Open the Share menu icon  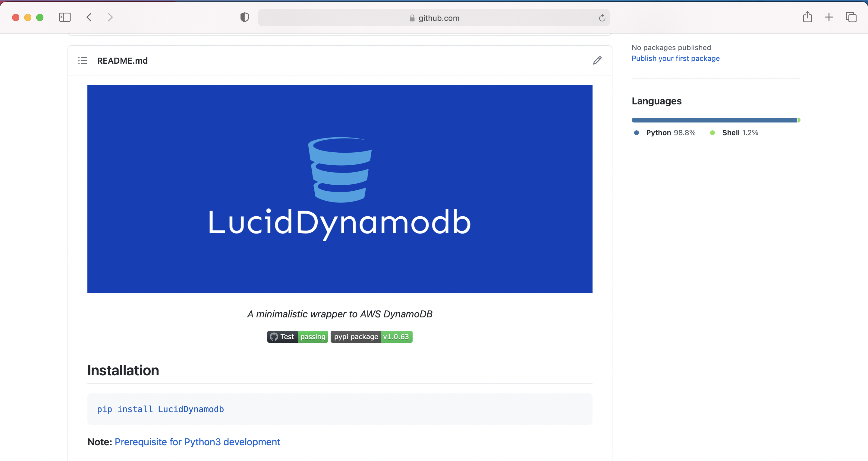pos(807,17)
